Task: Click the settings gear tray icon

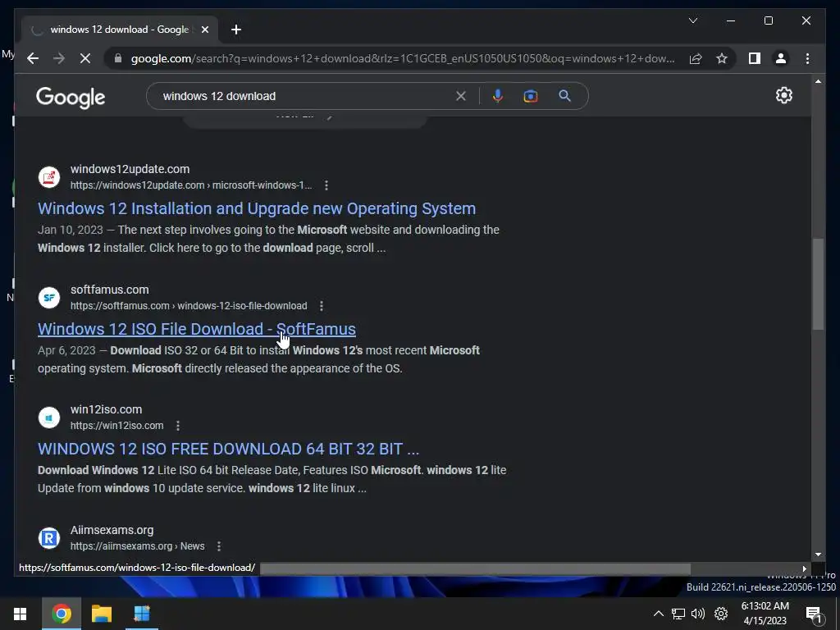Action: 721,614
